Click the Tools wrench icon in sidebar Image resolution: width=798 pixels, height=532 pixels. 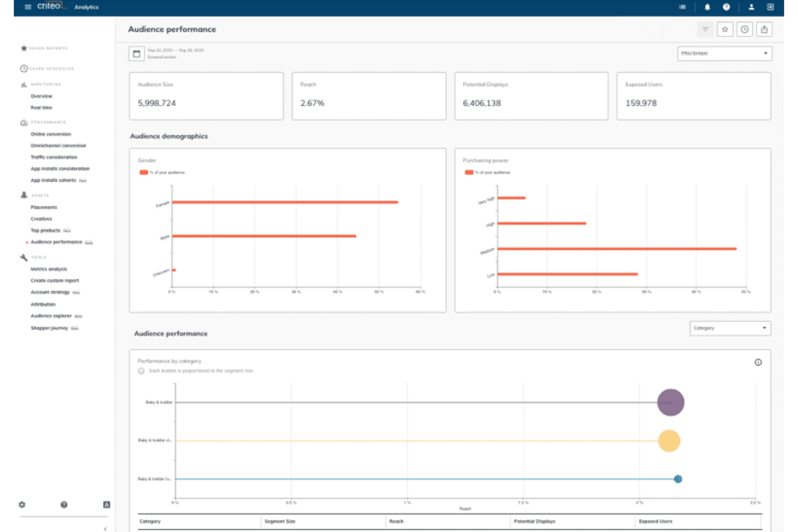(x=24, y=257)
